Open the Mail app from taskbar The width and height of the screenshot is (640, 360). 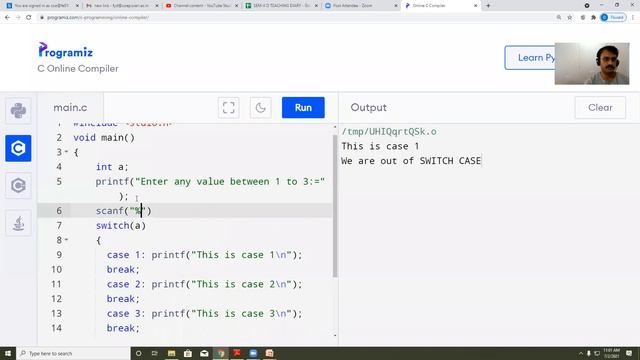coord(204,353)
